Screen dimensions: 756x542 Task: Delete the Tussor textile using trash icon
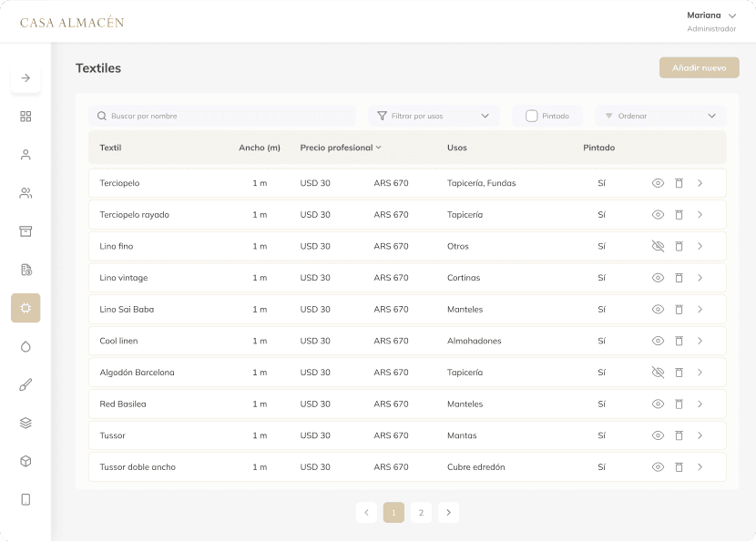pyautogui.click(x=679, y=435)
